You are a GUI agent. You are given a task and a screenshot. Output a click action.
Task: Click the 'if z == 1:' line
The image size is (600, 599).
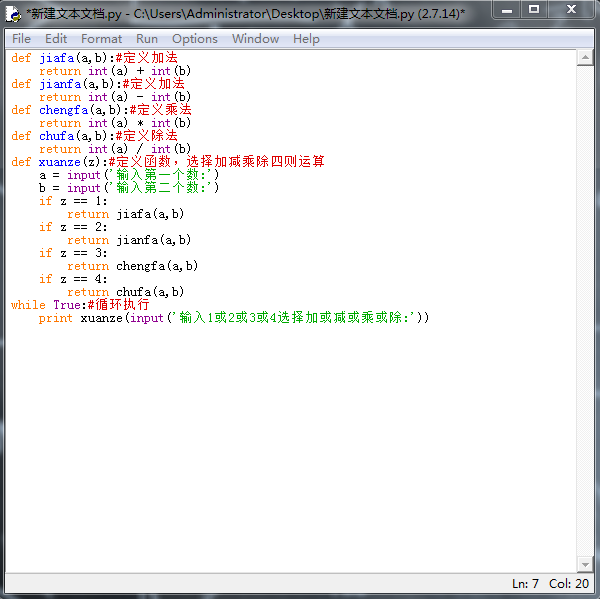(73, 201)
